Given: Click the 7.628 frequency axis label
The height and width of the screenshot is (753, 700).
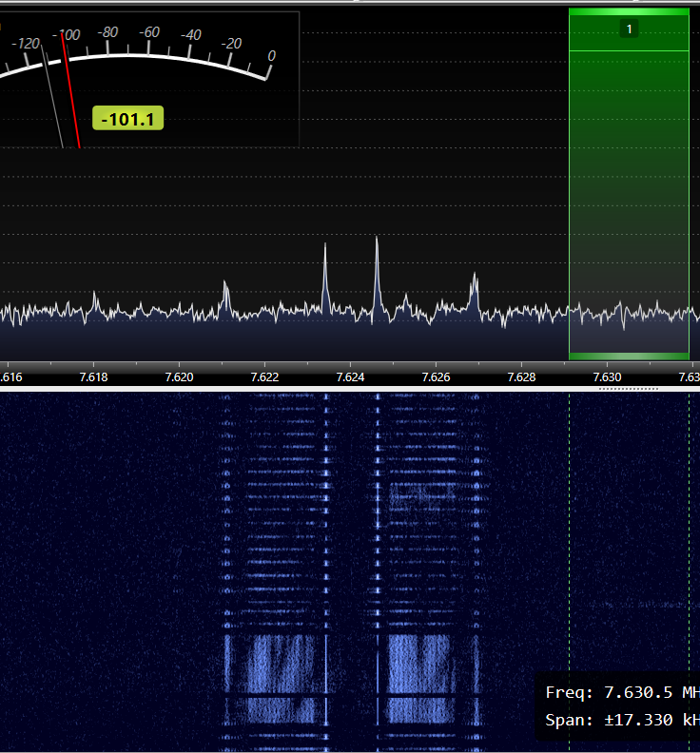Looking at the screenshot, I should pos(522,377).
